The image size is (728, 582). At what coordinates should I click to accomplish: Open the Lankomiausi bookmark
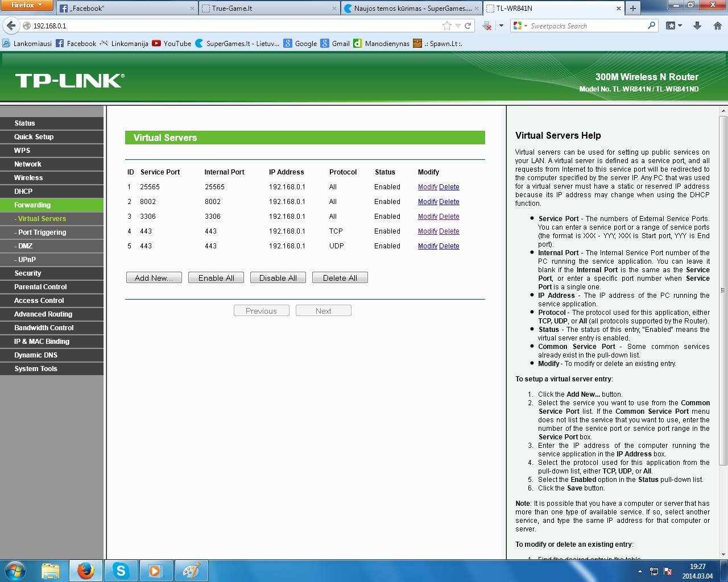(27, 43)
